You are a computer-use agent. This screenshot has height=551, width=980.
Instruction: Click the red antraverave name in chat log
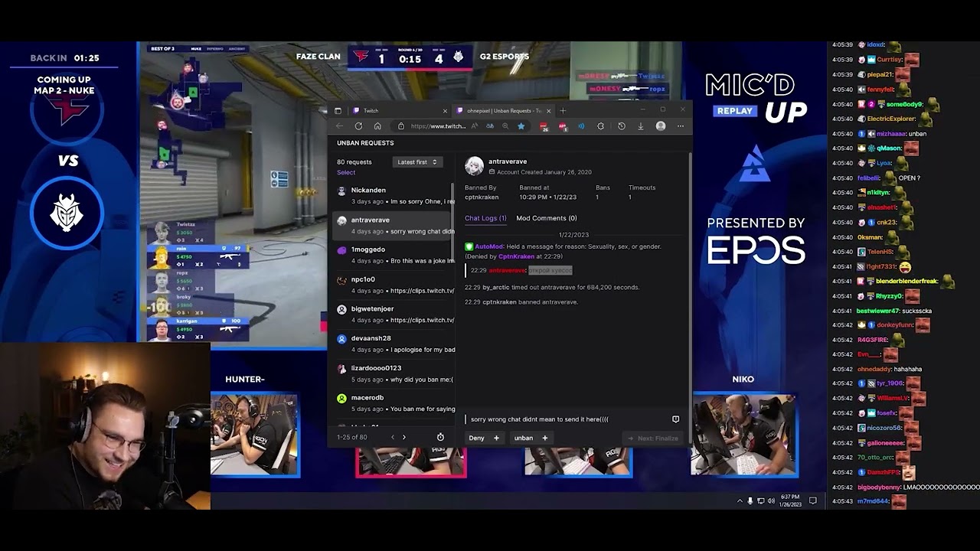click(507, 270)
